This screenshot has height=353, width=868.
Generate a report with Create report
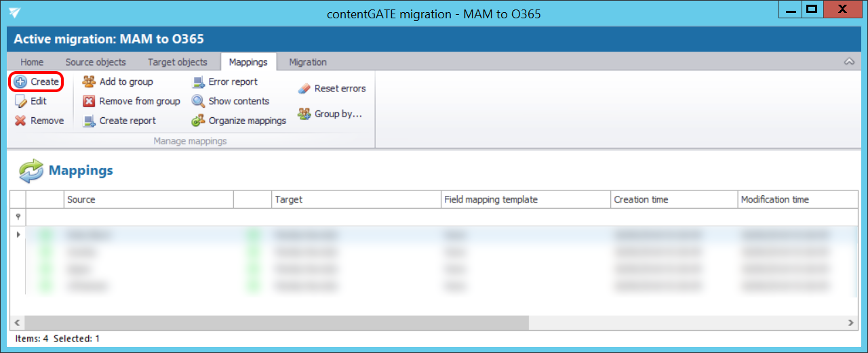coord(119,121)
